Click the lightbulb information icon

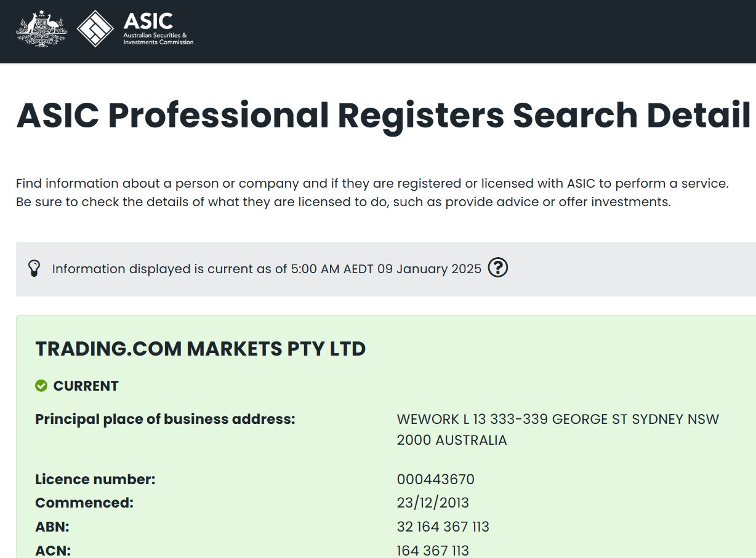(x=34, y=268)
